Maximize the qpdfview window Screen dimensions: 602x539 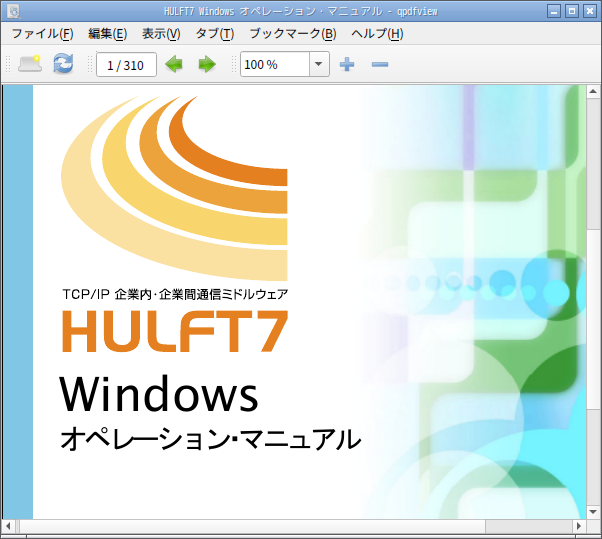tap(572, 11)
